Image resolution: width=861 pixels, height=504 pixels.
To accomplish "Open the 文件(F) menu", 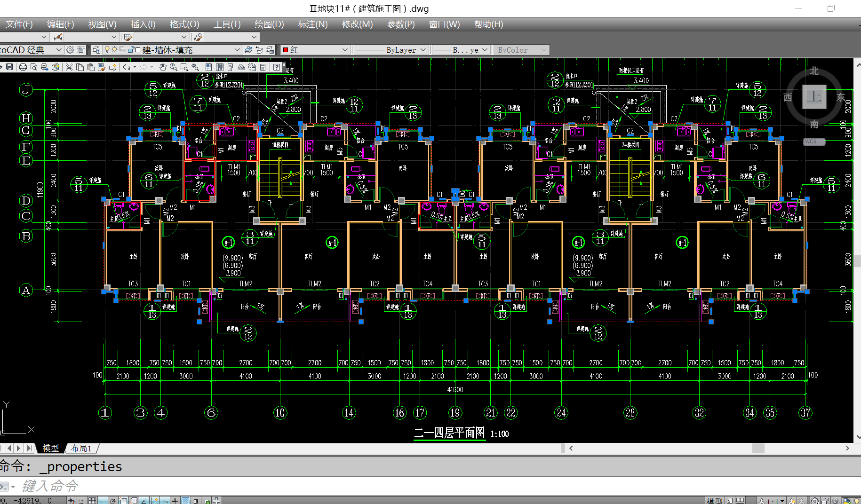I will point(19,24).
